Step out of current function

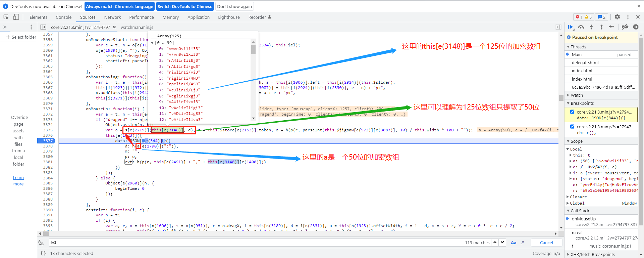coord(601,27)
